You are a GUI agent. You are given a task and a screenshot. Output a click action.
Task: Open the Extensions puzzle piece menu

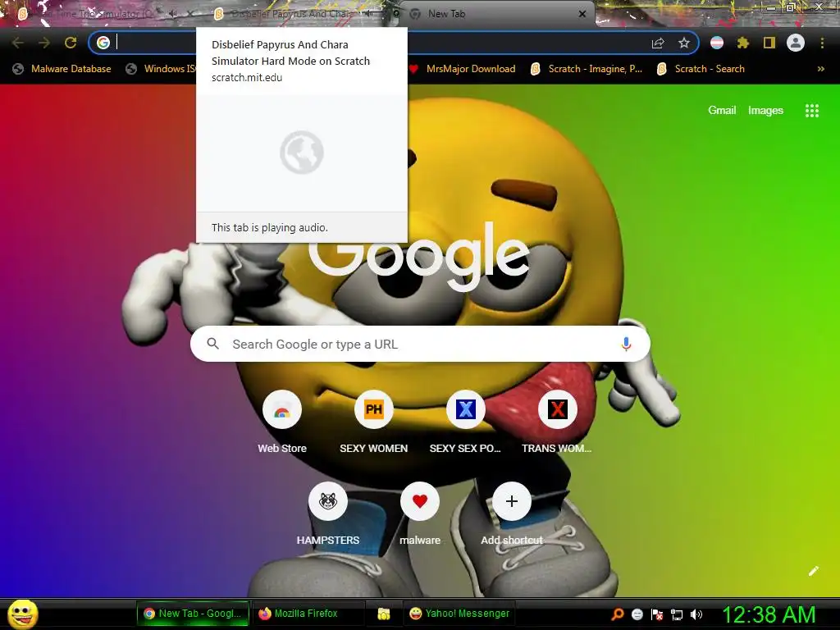(x=742, y=43)
